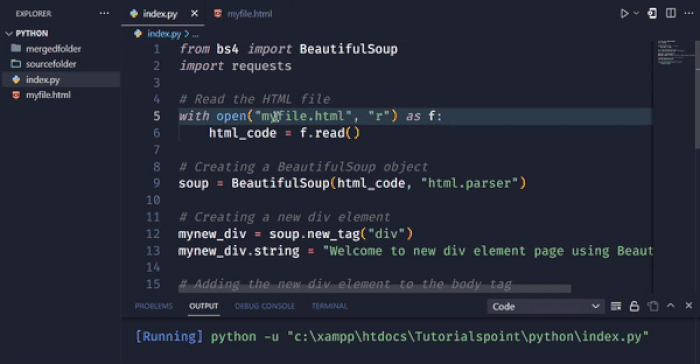Open the PROBLEMS panel tab

coord(154,306)
